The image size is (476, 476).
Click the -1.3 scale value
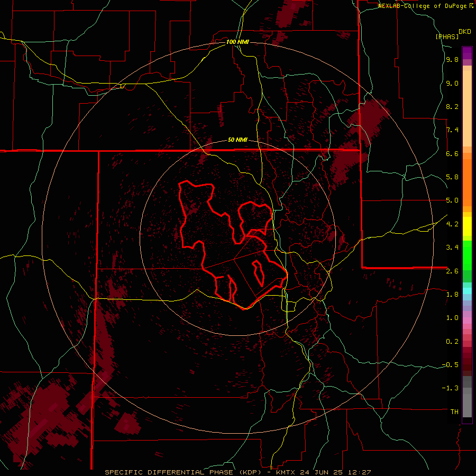[450, 388]
